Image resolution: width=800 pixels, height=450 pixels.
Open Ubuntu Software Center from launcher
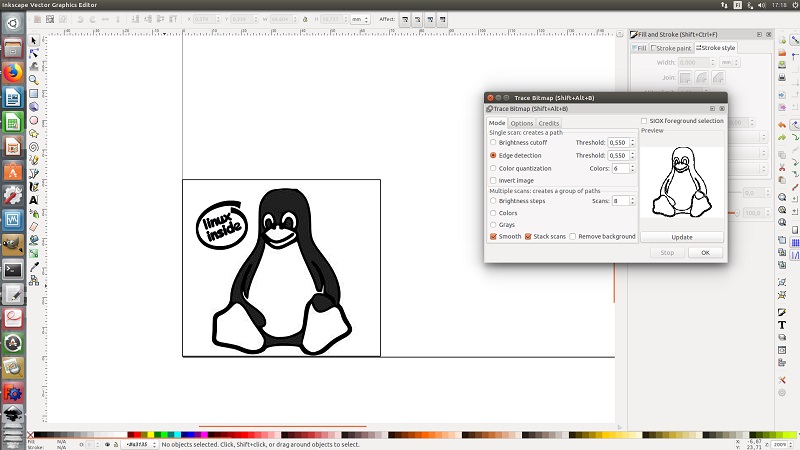13,171
